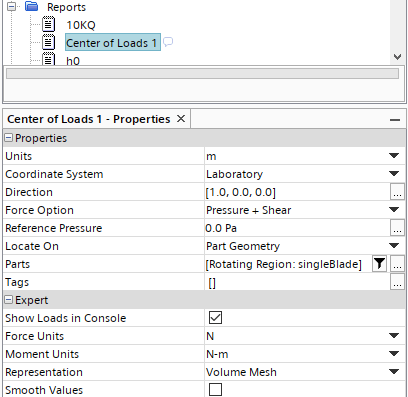Collapse the Properties section
The image size is (408, 397).
click(x=9, y=138)
